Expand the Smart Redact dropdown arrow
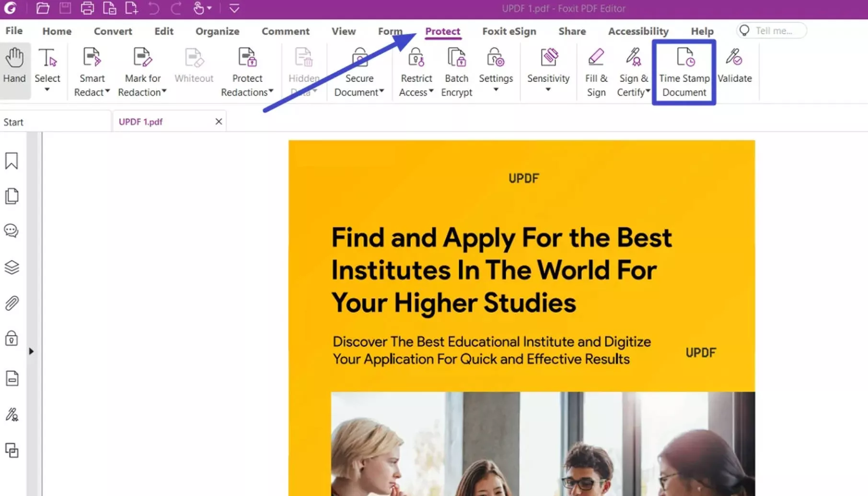868x496 pixels. (x=107, y=91)
